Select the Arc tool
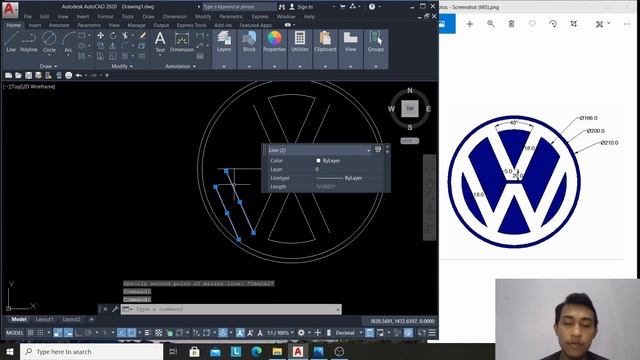This screenshot has height=360, width=640. click(68, 42)
